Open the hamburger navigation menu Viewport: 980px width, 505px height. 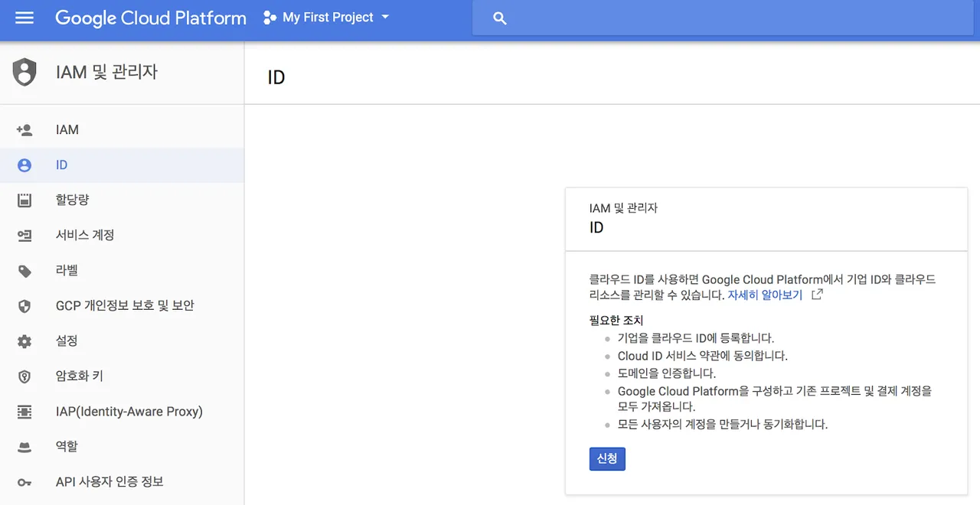[x=24, y=18]
